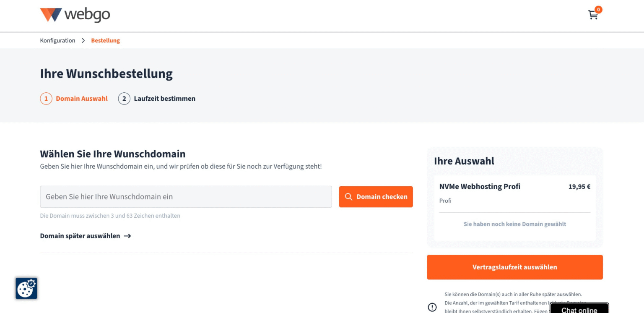Select the Bestellung breadcrumb entry
644x313 pixels.
click(105, 40)
